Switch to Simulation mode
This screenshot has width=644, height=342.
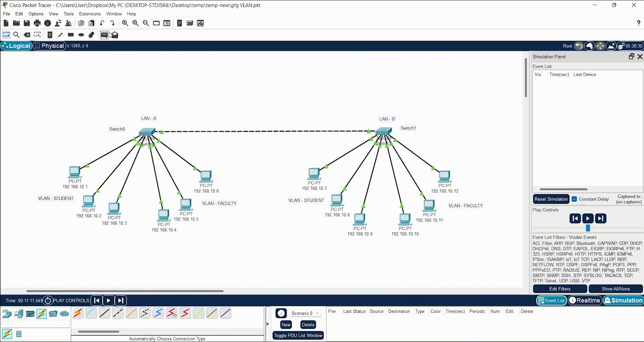click(x=624, y=300)
